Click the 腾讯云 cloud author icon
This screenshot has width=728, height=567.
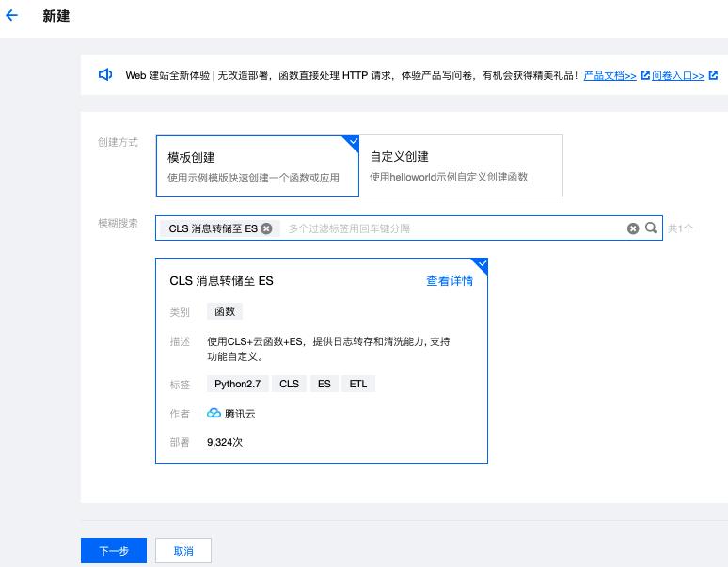tap(214, 413)
